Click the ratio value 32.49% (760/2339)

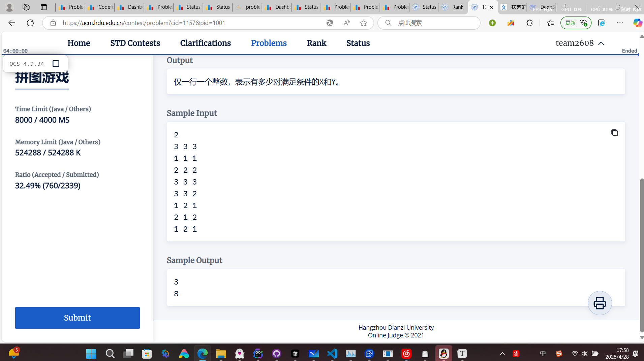[x=48, y=186]
